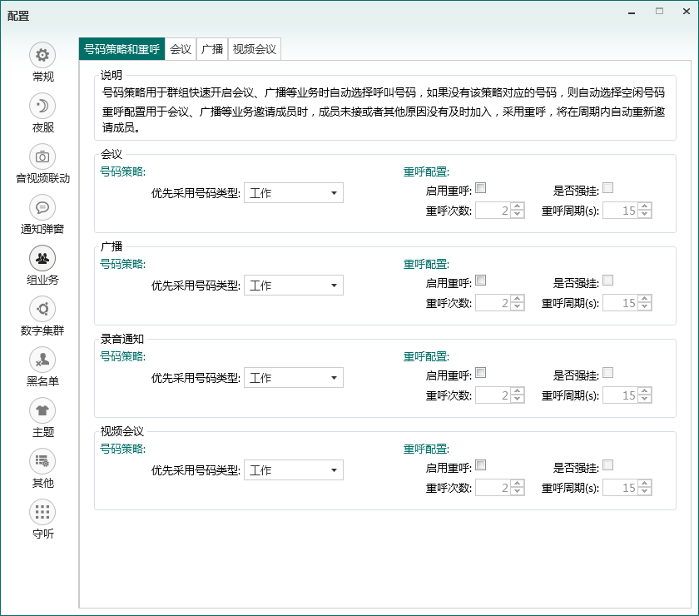Expand number type dropdown in 视频会议 section
This screenshot has height=616, width=699.
point(293,470)
